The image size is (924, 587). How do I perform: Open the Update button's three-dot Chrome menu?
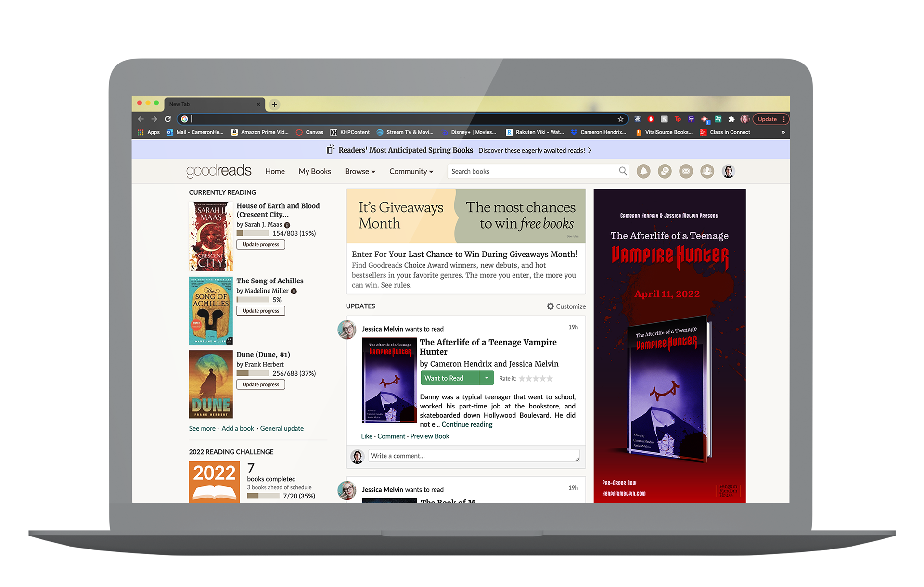pos(784,119)
